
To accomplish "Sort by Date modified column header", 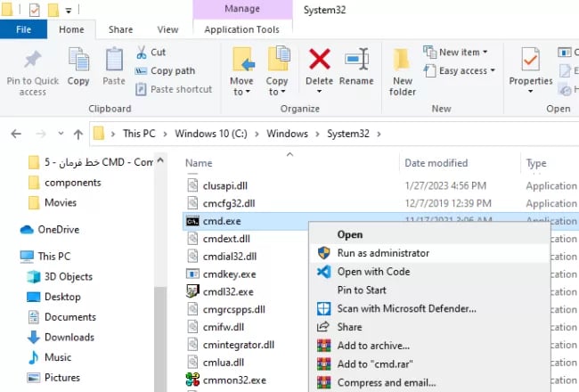I will (x=436, y=163).
